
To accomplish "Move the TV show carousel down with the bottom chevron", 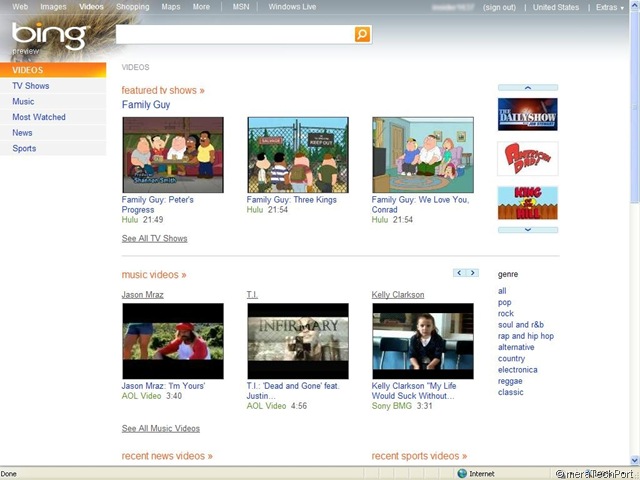I will point(528,230).
